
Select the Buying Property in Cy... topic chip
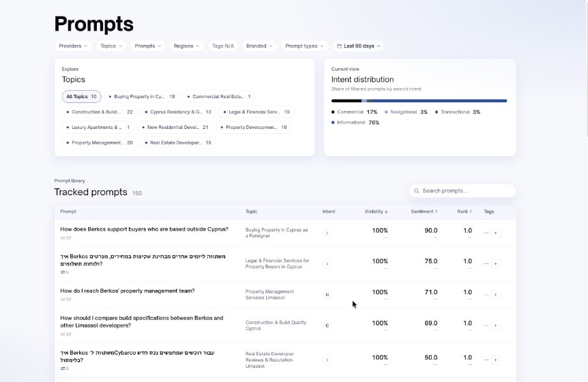(142, 96)
